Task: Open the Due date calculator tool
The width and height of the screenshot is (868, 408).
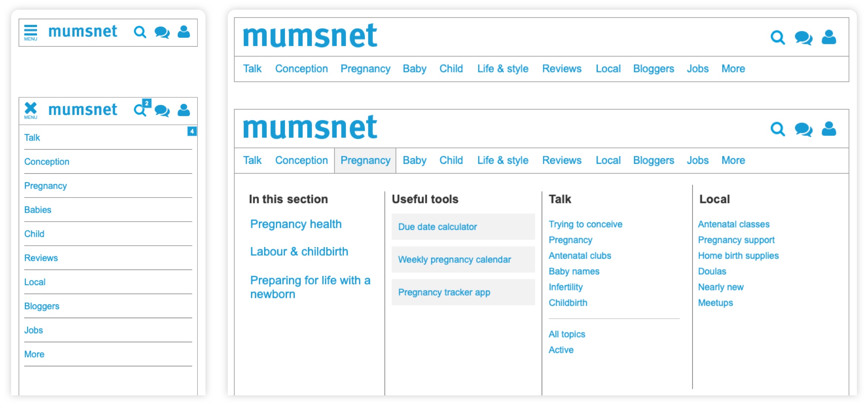Action: pyautogui.click(x=437, y=227)
